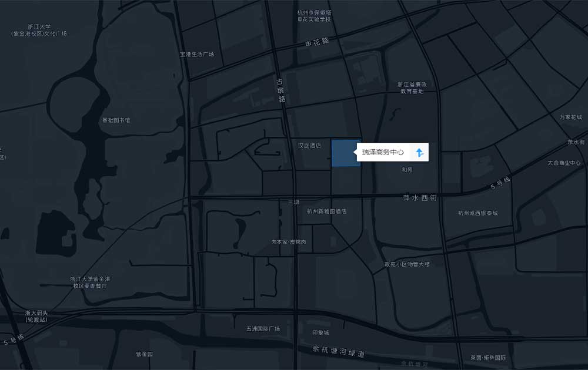588x370 pixels.
Task: Click the 瑞泽商务中心 popup label
Action: pyautogui.click(x=383, y=153)
